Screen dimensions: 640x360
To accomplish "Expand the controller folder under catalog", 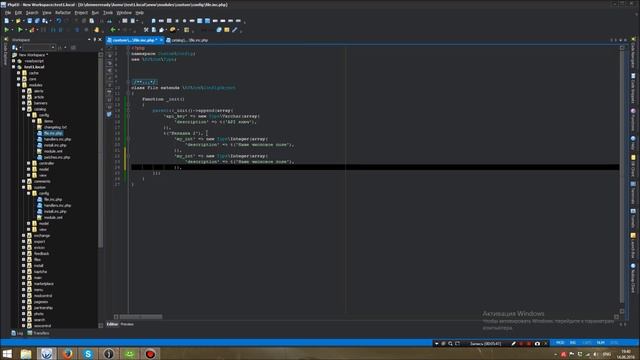I will click(x=29, y=163).
